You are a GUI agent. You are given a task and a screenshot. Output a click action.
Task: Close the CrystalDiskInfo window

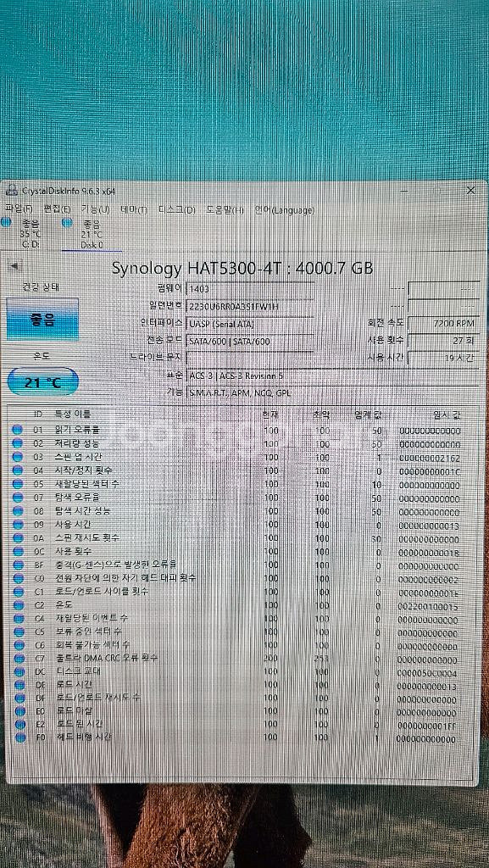pos(470,191)
